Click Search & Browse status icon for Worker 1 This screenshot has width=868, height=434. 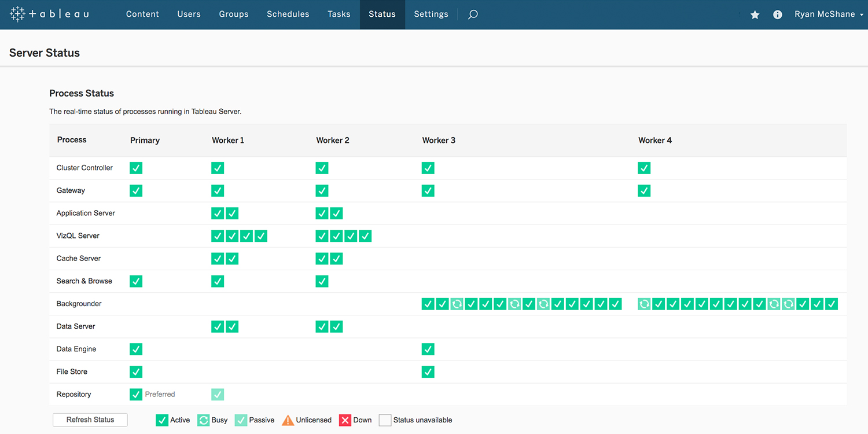pos(218,281)
